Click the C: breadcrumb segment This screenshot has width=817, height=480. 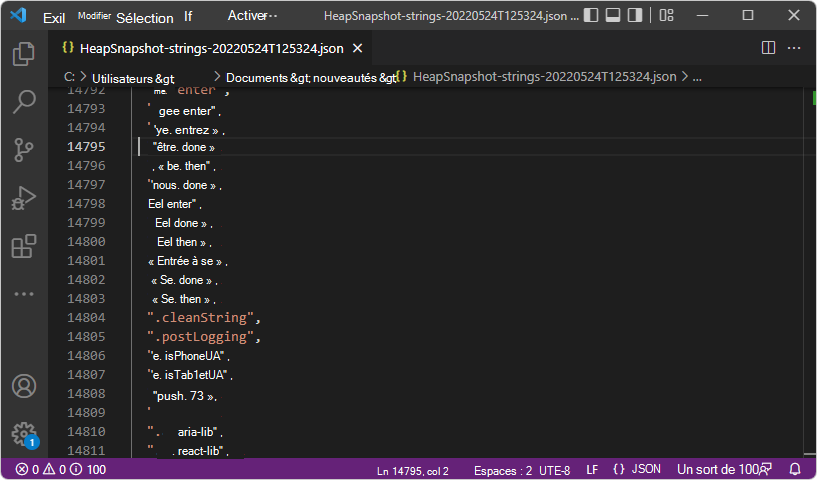coord(69,77)
